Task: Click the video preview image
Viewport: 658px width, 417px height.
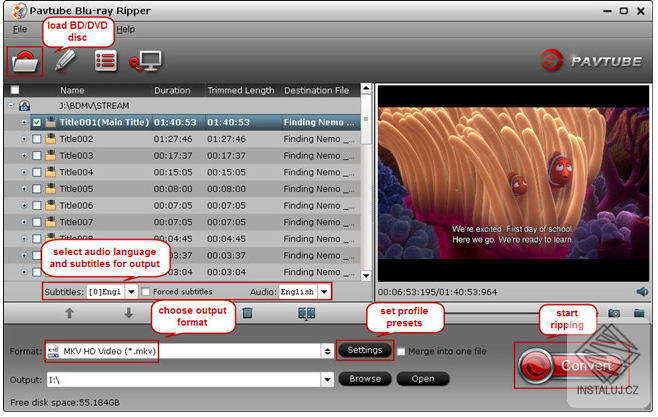Action: click(x=513, y=183)
